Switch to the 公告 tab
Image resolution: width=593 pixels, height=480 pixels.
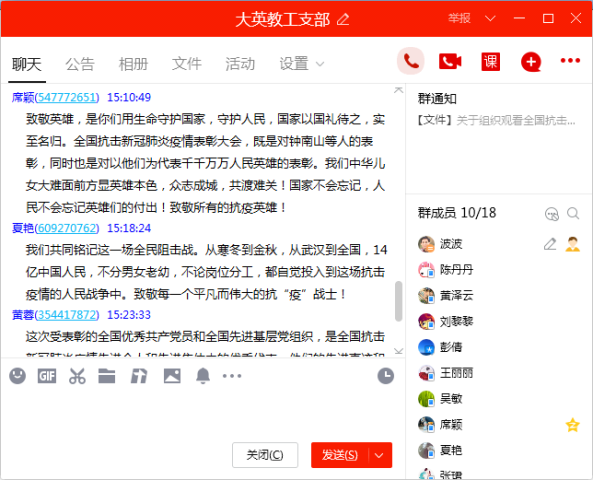[x=80, y=64]
